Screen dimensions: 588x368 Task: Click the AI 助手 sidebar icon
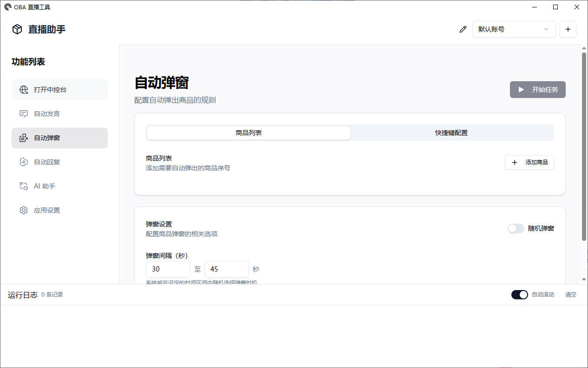[24, 186]
